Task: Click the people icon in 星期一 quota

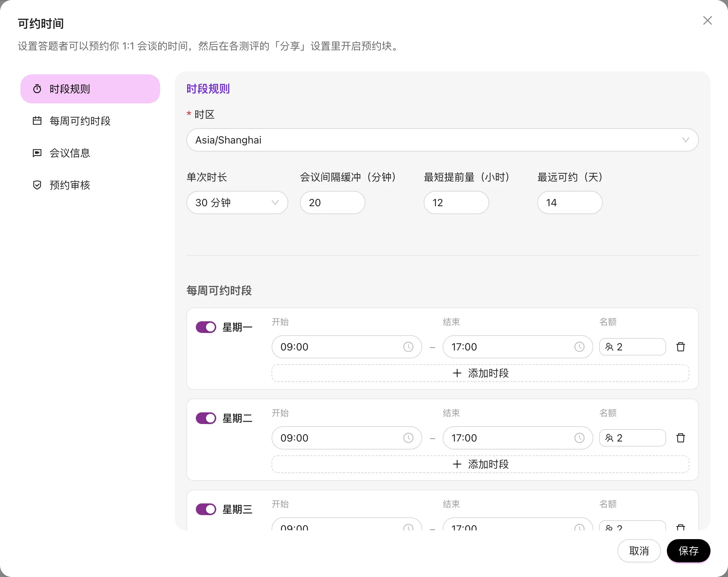Action: point(609,347)
